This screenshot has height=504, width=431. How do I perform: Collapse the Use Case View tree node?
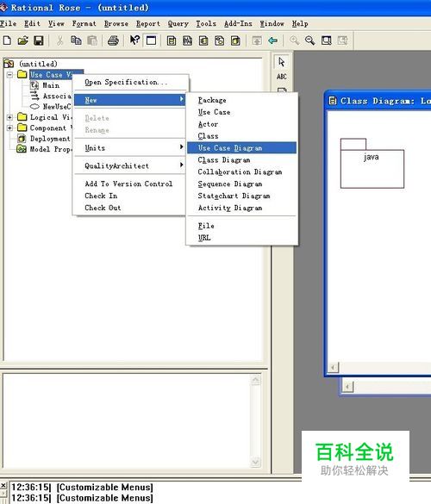pos(10,75)
